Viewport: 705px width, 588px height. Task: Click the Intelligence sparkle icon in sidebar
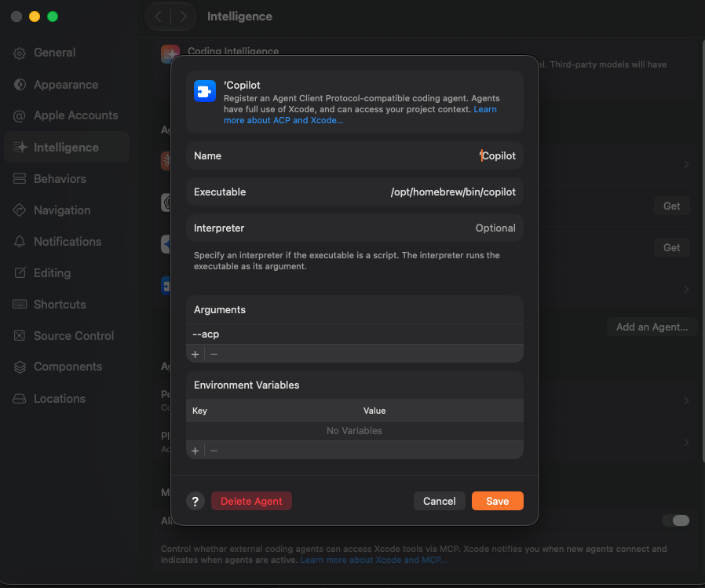tap(20, 147)
